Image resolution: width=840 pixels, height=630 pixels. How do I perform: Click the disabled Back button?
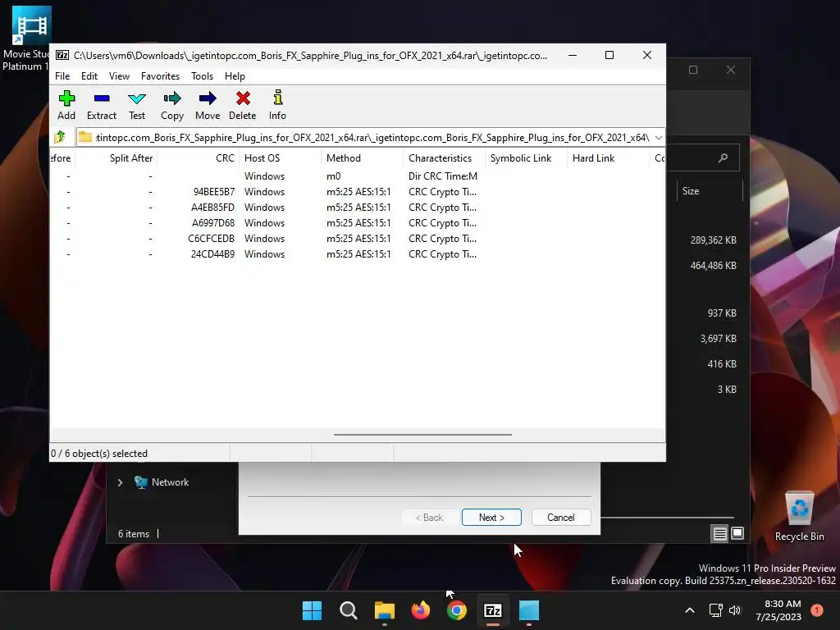[429, 518]
